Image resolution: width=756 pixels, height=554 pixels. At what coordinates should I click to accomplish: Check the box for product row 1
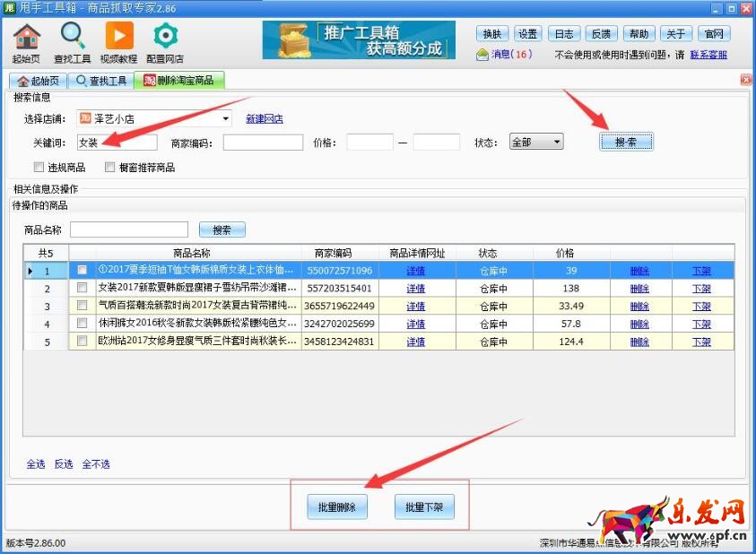tap(83, 270)
